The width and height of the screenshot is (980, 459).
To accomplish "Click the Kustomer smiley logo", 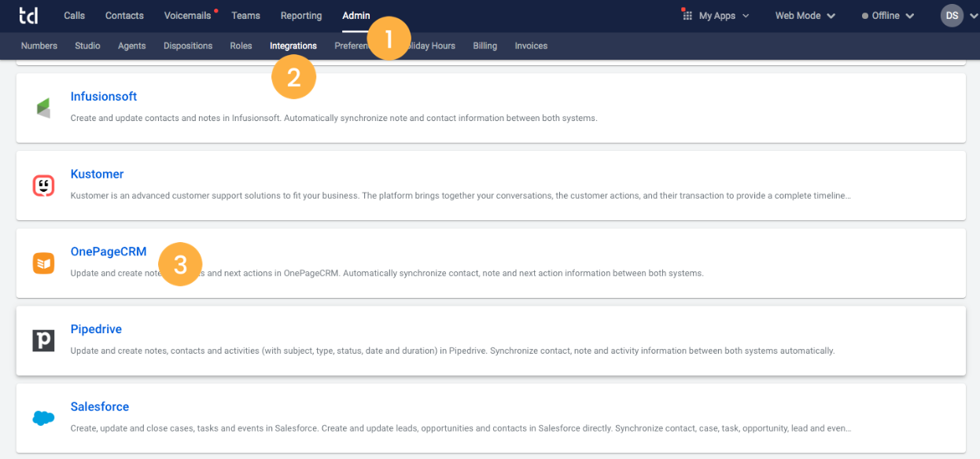I will pos(43,185).
